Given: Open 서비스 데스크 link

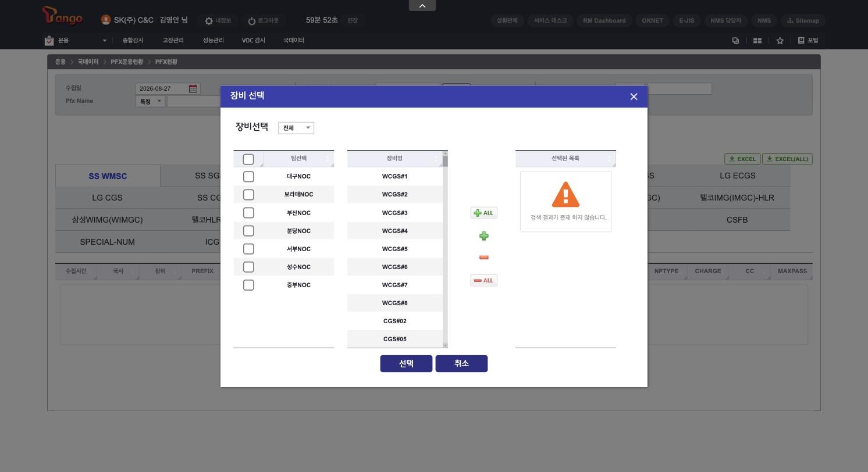Looking at the screenshot, I should pos(550,20).
